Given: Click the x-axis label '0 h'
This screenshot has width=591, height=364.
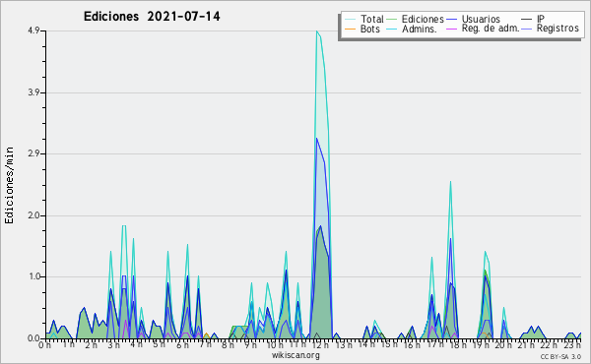Looking at the screenshot, I should 45,344.
